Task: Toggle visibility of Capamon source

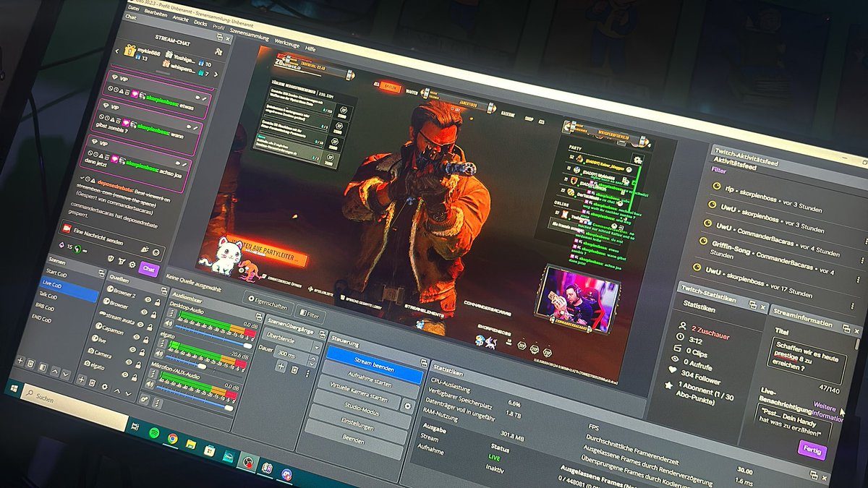Action: (x=137, y=336)
